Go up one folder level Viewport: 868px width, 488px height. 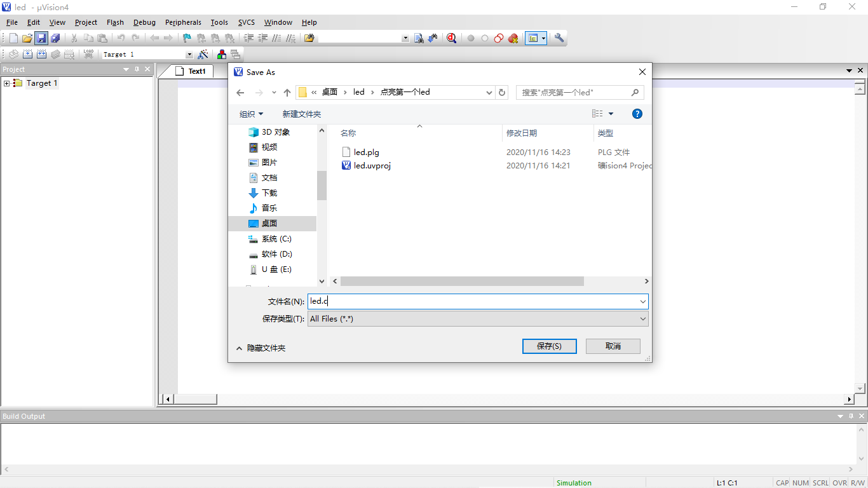287,92
